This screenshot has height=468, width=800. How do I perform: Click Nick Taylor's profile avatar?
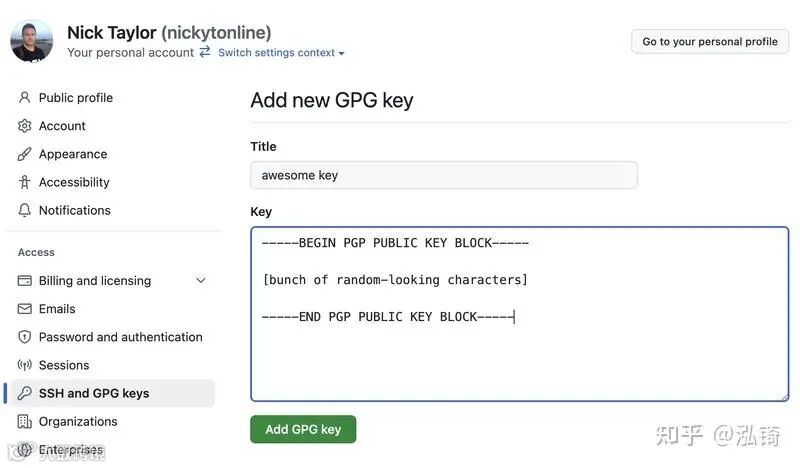coord(32,41)
